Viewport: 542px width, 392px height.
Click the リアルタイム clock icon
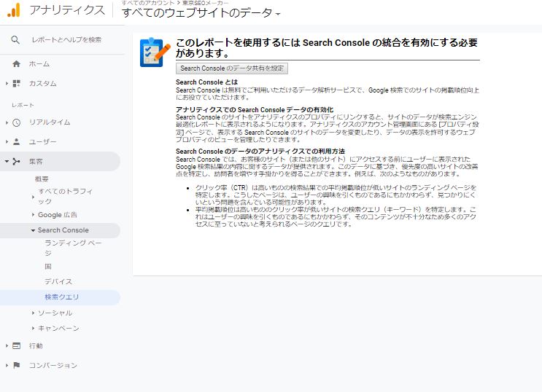pos(16,122)
